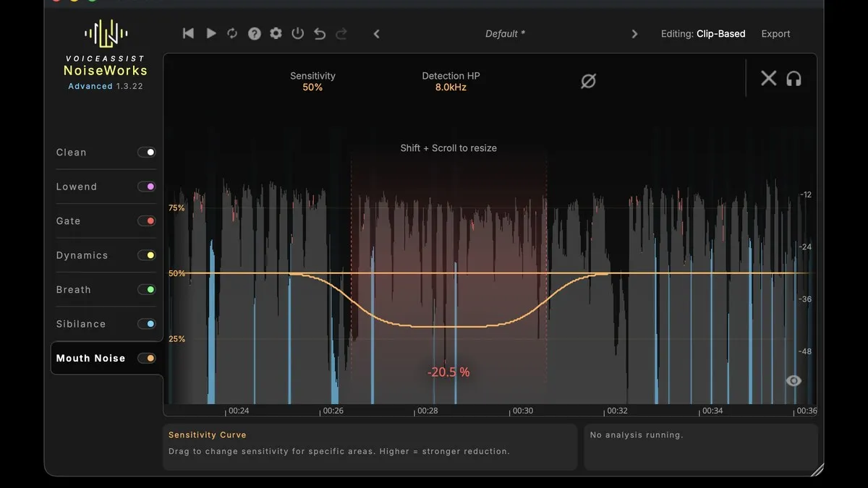Click the Shift + Scroll to resize hint

(x=448, y=148)
